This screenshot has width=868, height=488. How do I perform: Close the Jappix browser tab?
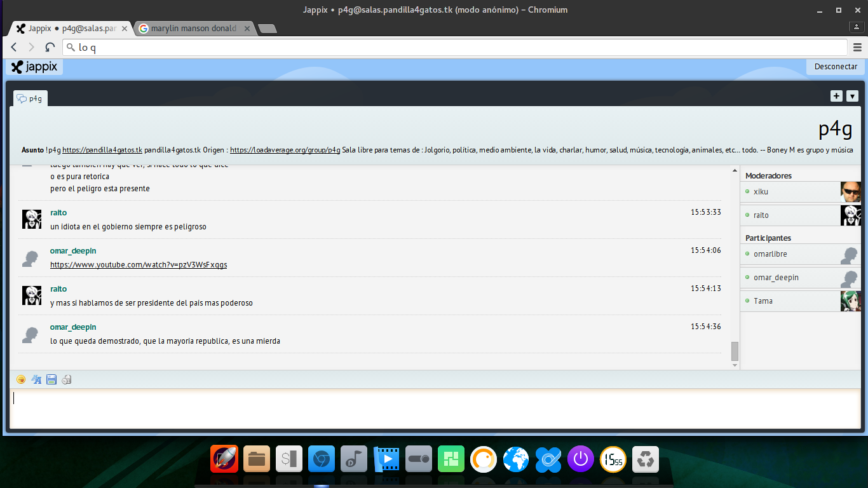(x=124, y=29)
